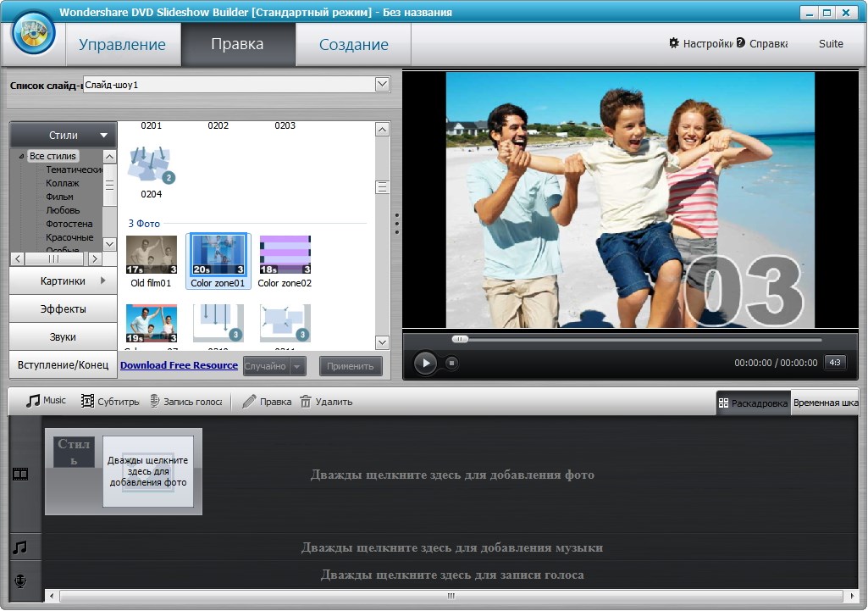Open the Случайно dropdown arrow
Screen dimensions: 868x611
click(297, 366)
